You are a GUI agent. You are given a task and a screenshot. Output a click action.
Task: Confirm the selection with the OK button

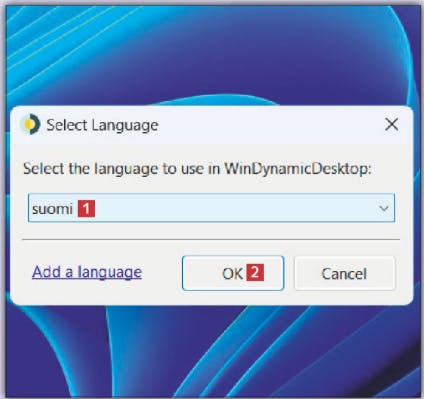233,273
